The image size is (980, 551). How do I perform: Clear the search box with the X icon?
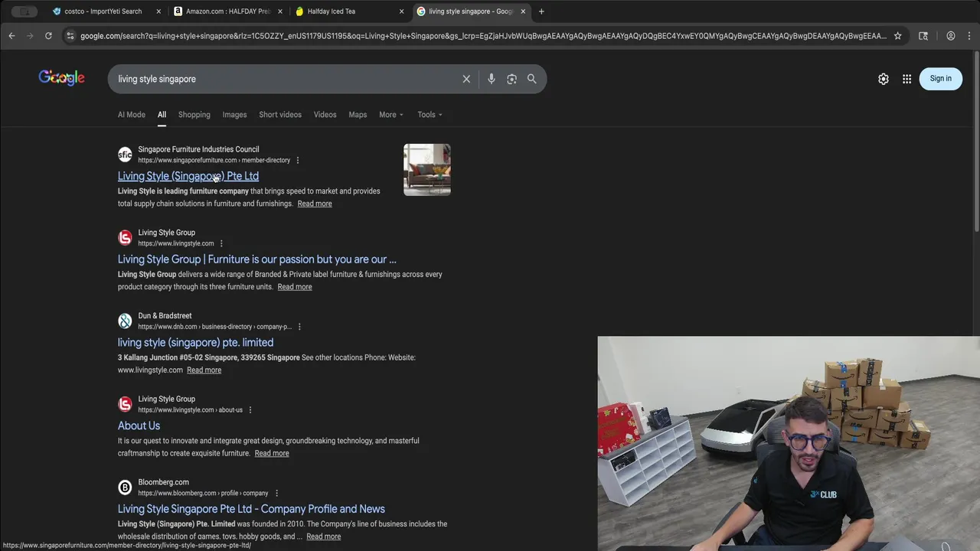[466, 79]
